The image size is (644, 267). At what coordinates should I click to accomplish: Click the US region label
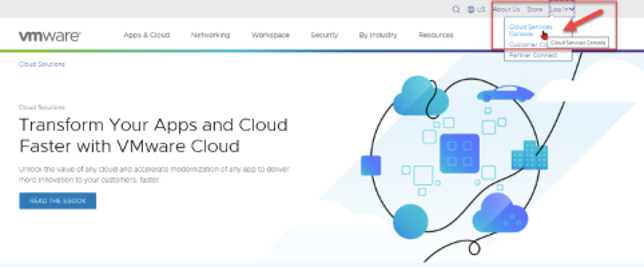pos(481,9)
